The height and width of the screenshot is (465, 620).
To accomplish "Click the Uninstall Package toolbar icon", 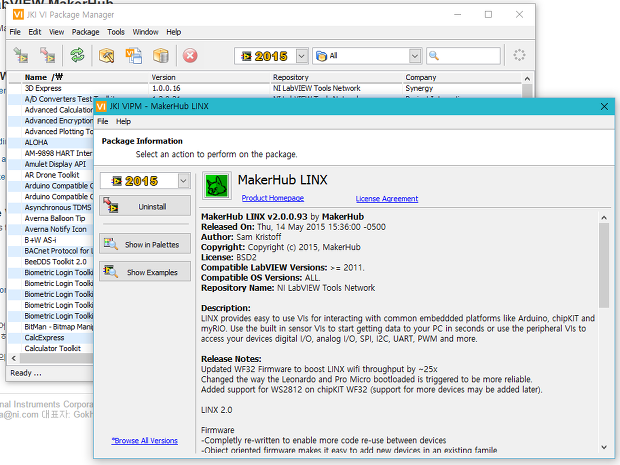I will point(47,55).
